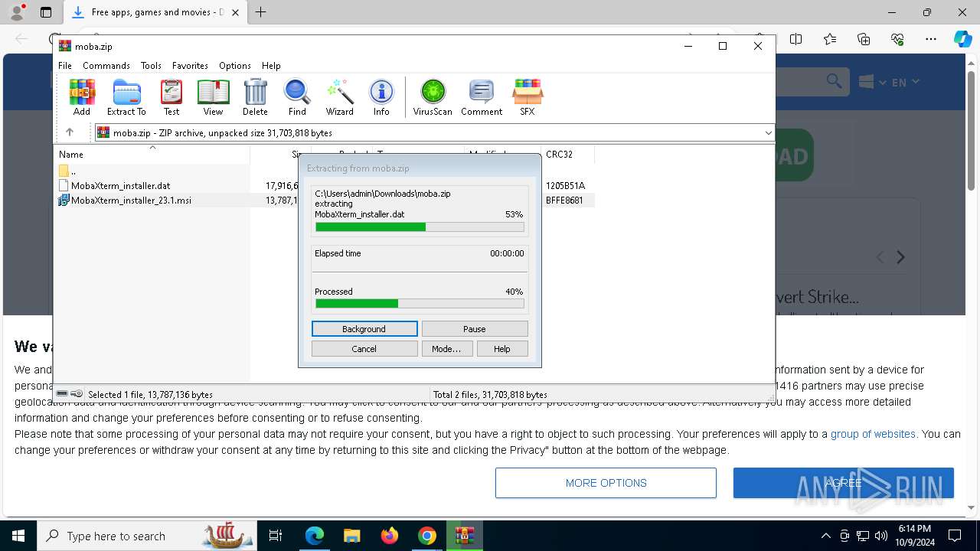Click the Windows search box
The height and width of the screenshot is (551, 980).
(147, 536)
